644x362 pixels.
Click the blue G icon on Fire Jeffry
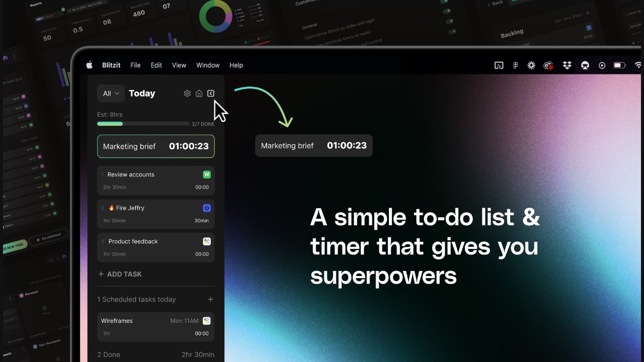207,208
